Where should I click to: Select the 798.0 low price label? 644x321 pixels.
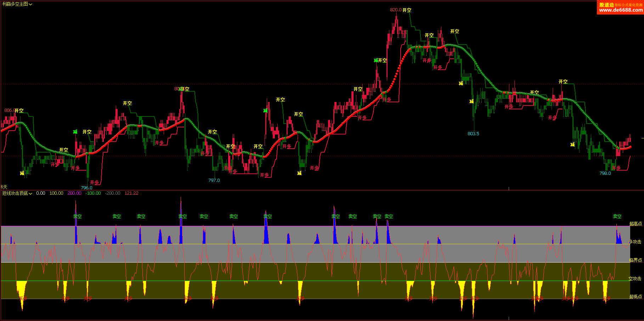pyautogui.click(x=605, y=173)
